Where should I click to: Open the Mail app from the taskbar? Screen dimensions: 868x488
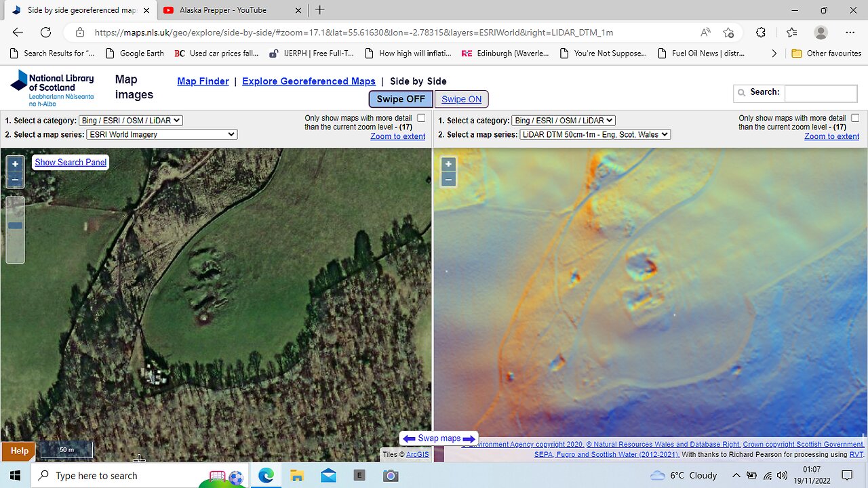pyautogui.click(x=328, y=476)
